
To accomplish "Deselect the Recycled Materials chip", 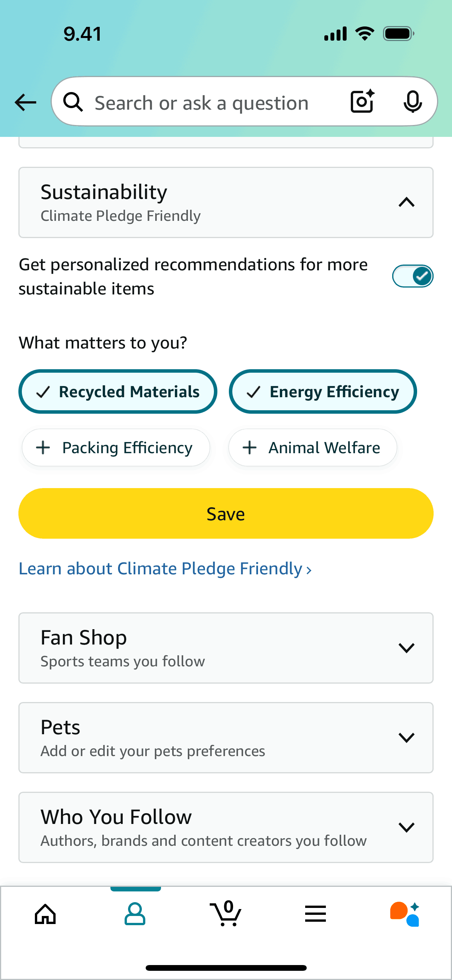I will 118,392.
